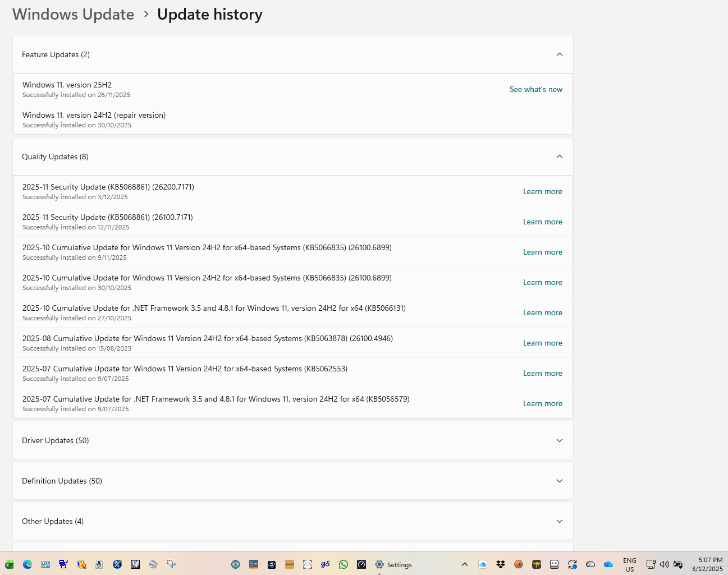Select 2025-07 Cumulative Update KB5062553 text
The width and height of the screenshot is (728, 575).
coord(185,369)
